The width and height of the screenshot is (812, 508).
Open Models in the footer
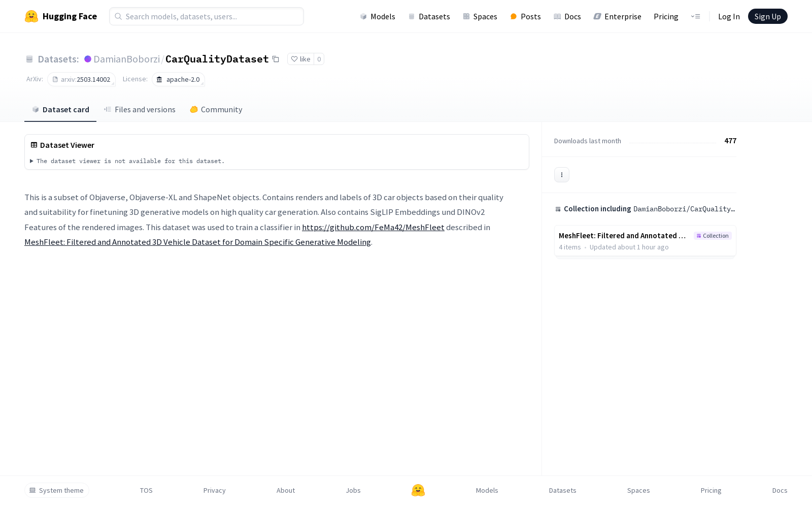coord(487,490)
